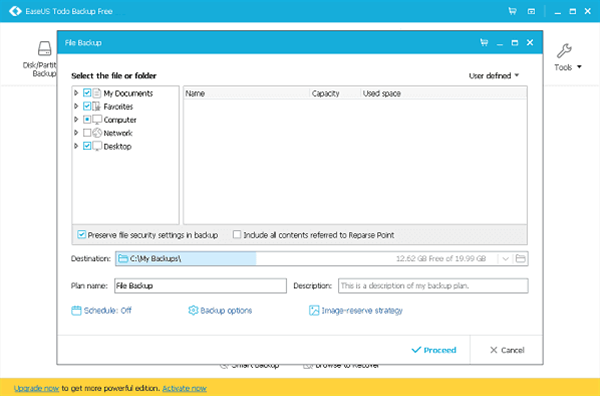The height and width of the screenshot is (396, 600).
Task: Minimize the File Backup dialog
Action: tap(500, 43)
